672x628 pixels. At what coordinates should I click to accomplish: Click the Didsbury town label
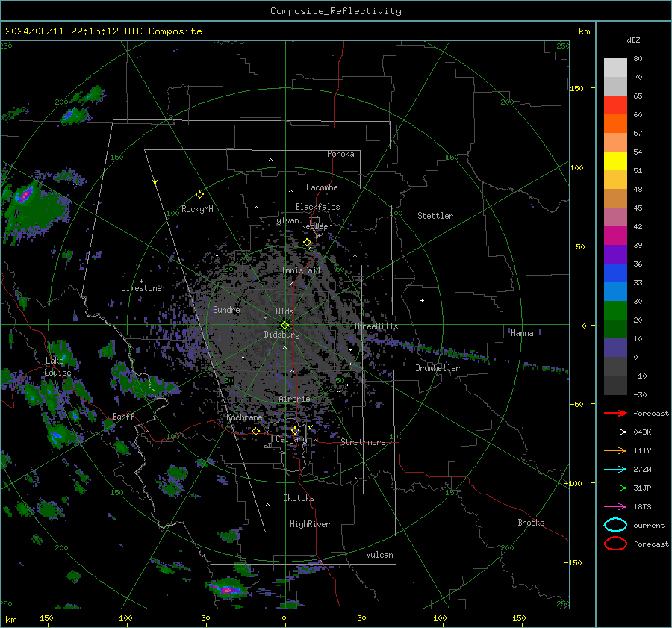[281, 335]
